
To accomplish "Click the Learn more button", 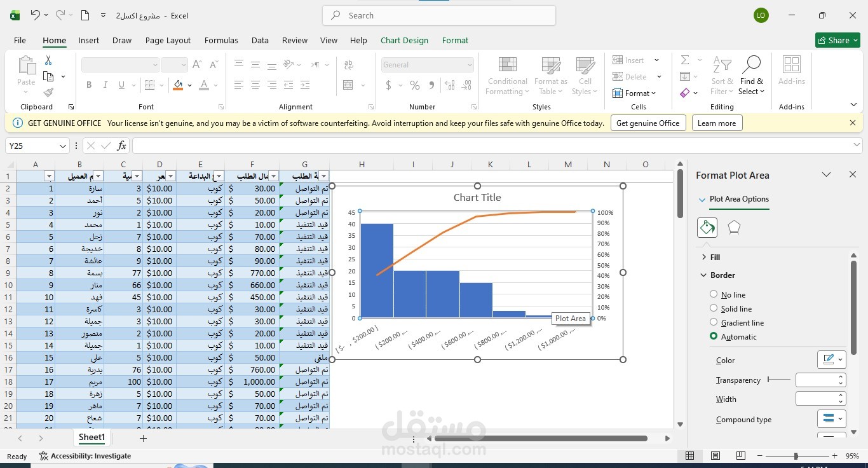I will [717, 123].
